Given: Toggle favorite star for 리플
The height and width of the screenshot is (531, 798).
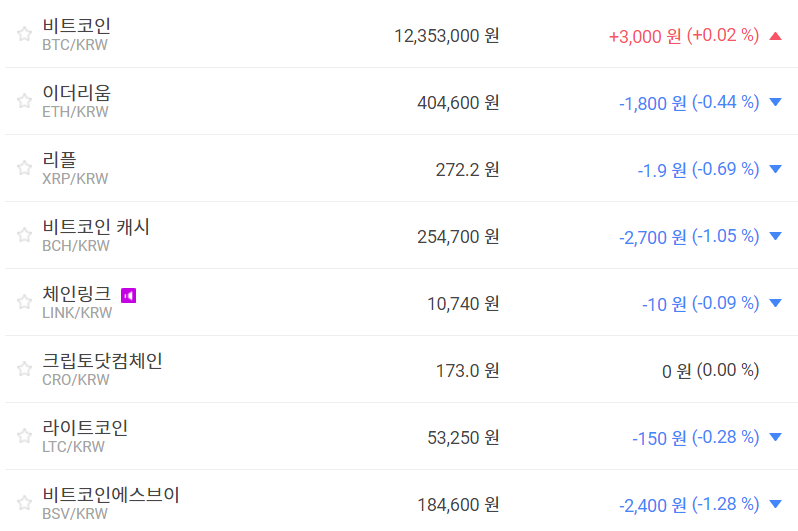Looking at the screenshot, I should click(24, 168).
